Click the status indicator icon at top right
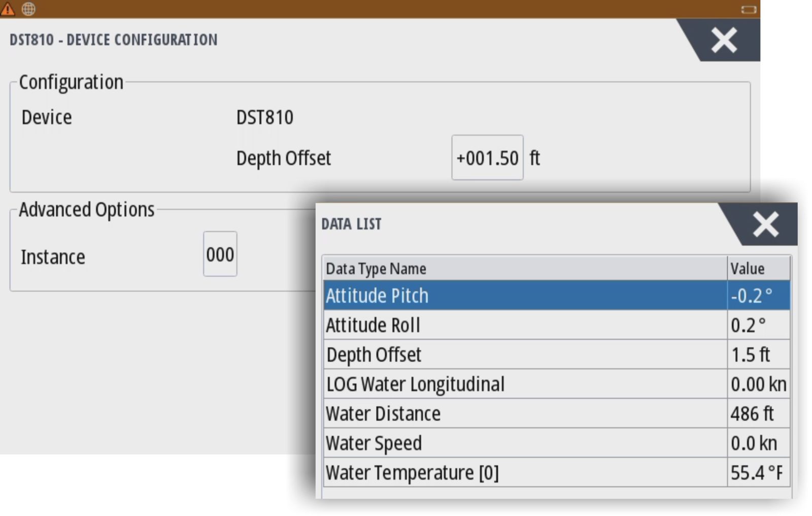This screenshot has height=516, width=812. click(748, 10)
